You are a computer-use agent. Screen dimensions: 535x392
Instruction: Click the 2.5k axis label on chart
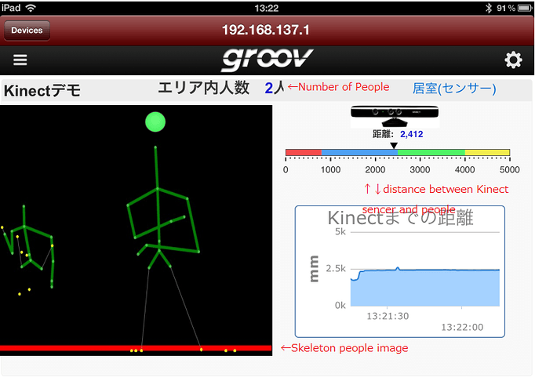pos(336,269)
